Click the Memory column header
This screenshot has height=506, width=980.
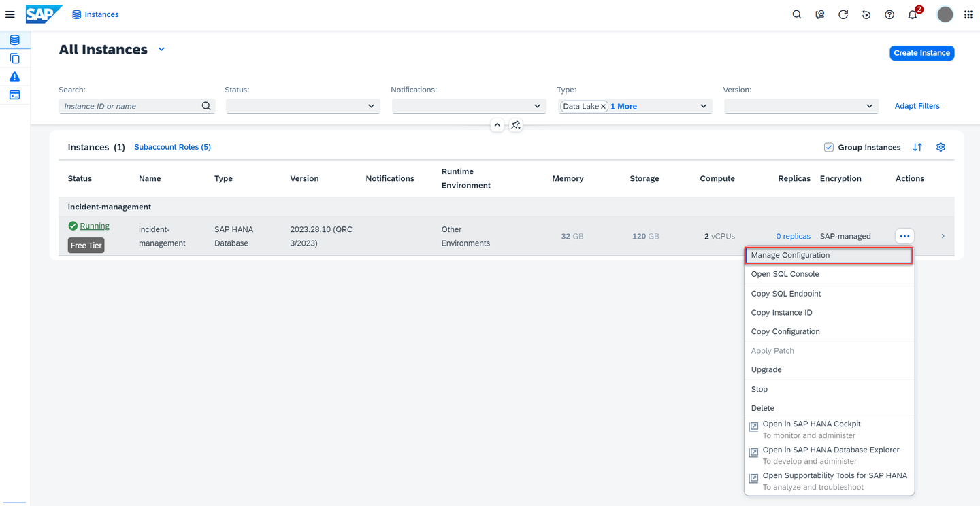[568, 178]
